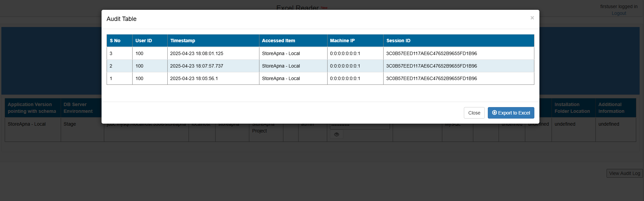This screenshot has width=644, height=201.
Task: Click Additional Information column header
Action: [x=611, y=108]
